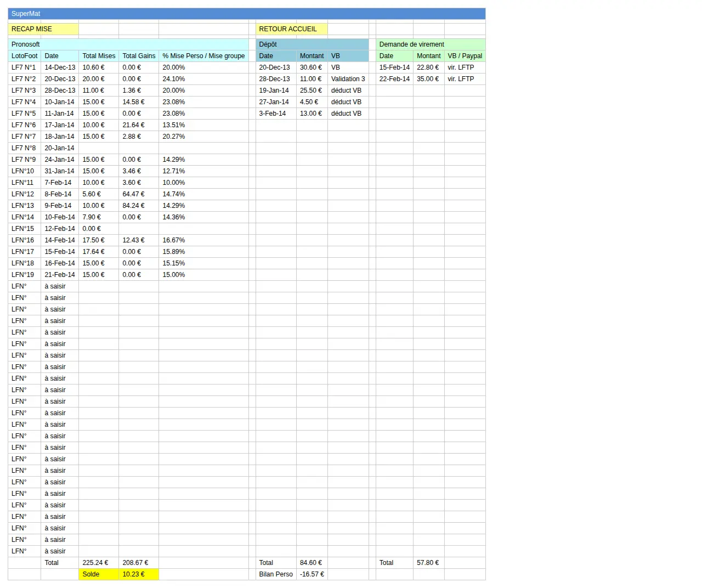The image size is (702, 588).
Task: Click the RECAP MISE yellow cell
Action: click(43, 29)
